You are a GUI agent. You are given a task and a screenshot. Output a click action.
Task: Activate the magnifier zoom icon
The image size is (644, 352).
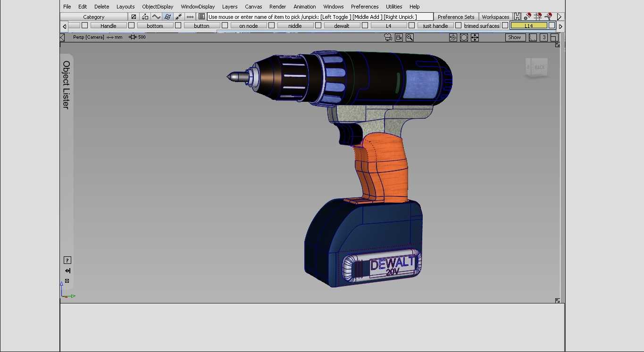click(x=410, y=37)
